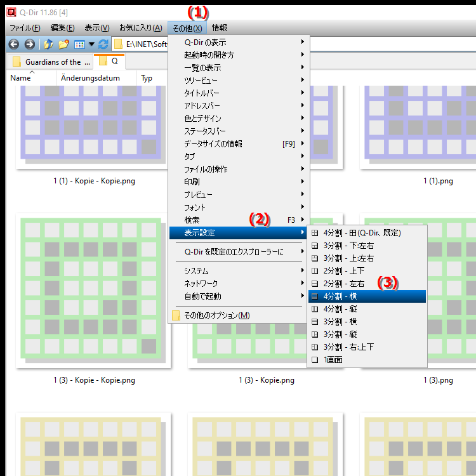Expand the Q-Dir の表示 submenu
This screenshot has height=476, width=476.
click(239, 42)
